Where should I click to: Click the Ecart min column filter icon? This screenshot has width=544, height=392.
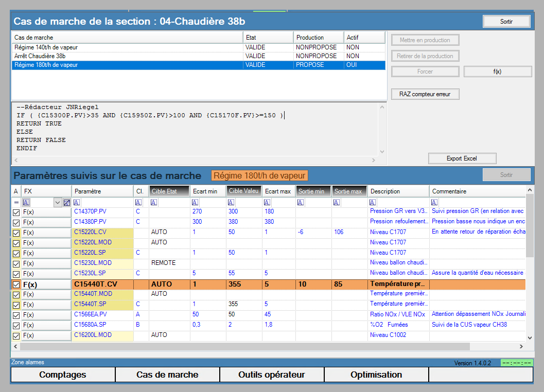pos(195,202)
